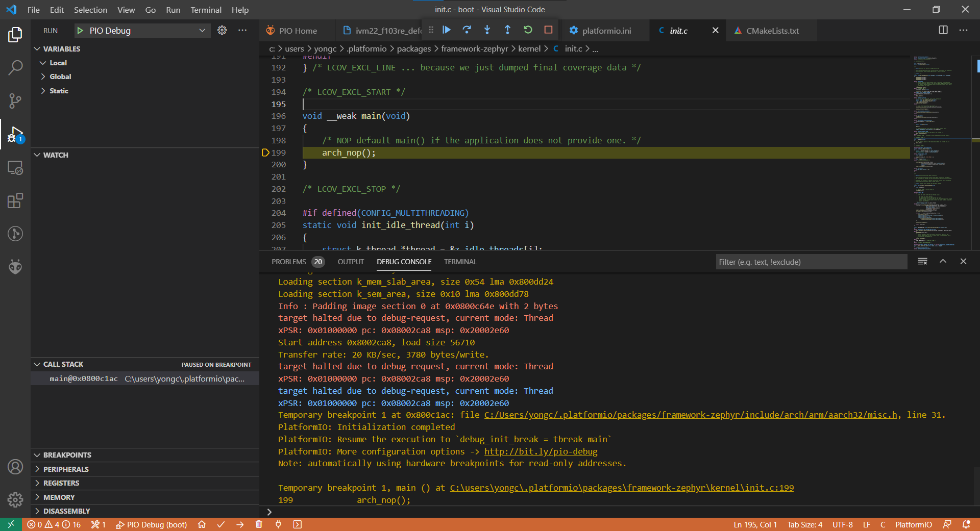Continue debug execution

[x=447, y=30]
